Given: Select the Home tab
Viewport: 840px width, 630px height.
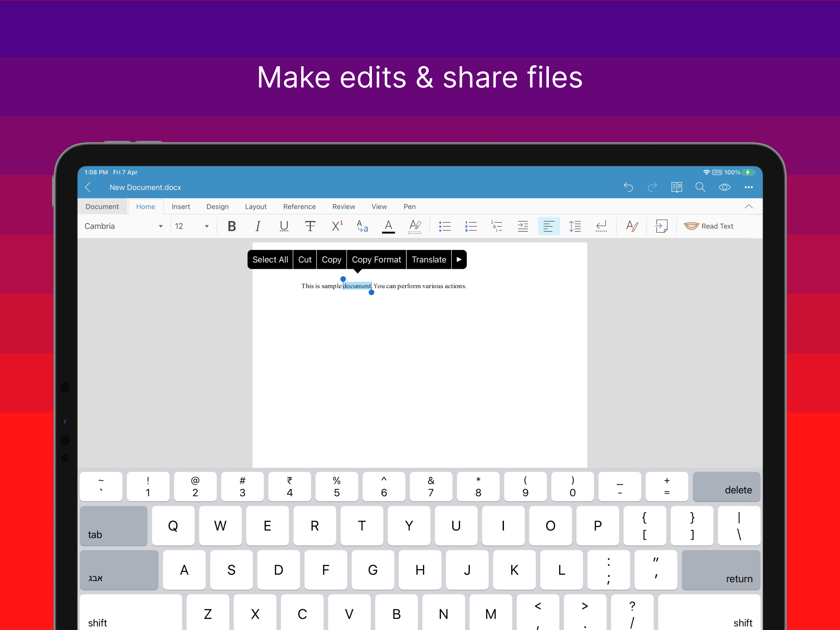Looking at the screenshot, I should (x=145, y=206).
